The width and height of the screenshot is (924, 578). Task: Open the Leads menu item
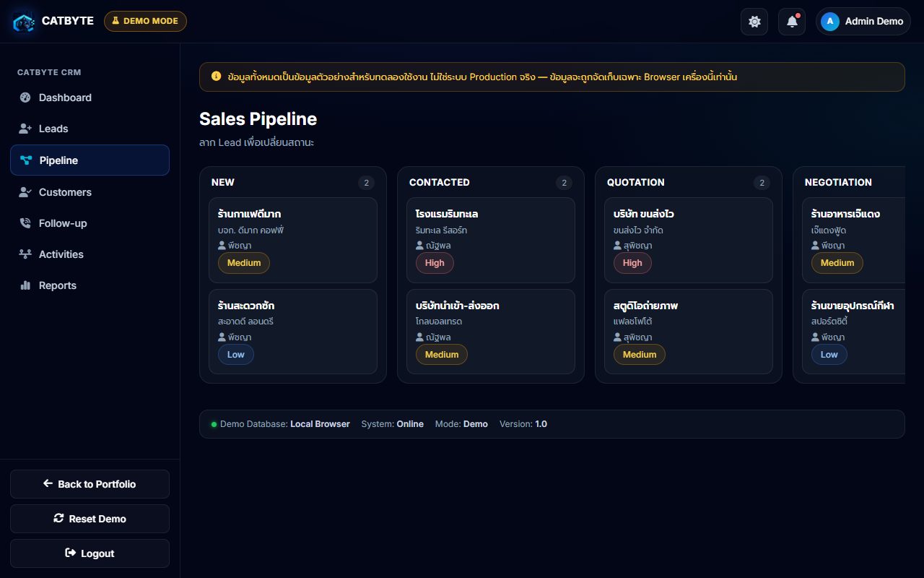90,129
